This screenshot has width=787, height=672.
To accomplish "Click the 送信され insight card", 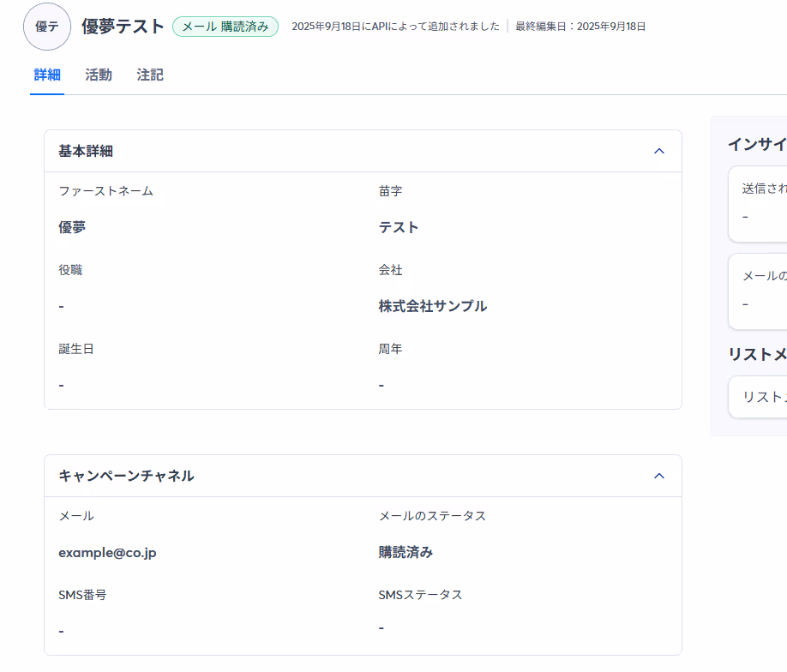I will click(x=758, y=204).
